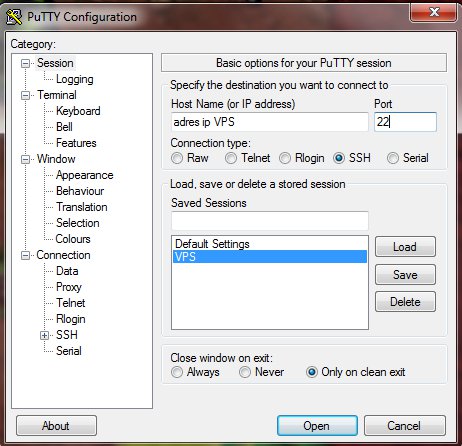Open the Serial category in tree
This screenshot has height=446, width=462.
pos(69,351)
